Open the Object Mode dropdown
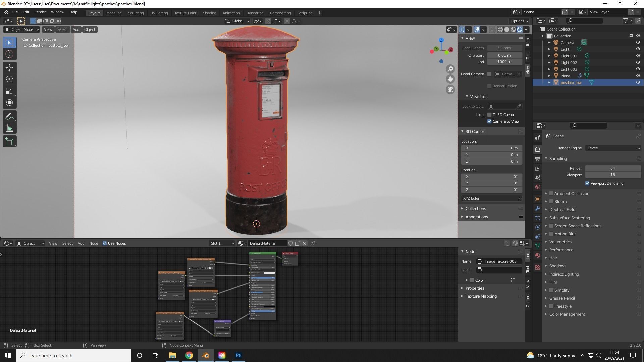The height and width of the screenshot is (362, 644). tap(21, 29)
